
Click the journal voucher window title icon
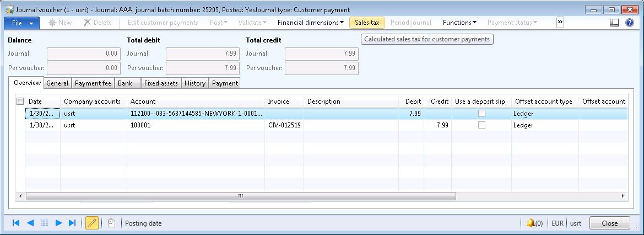tap(9, 9)
